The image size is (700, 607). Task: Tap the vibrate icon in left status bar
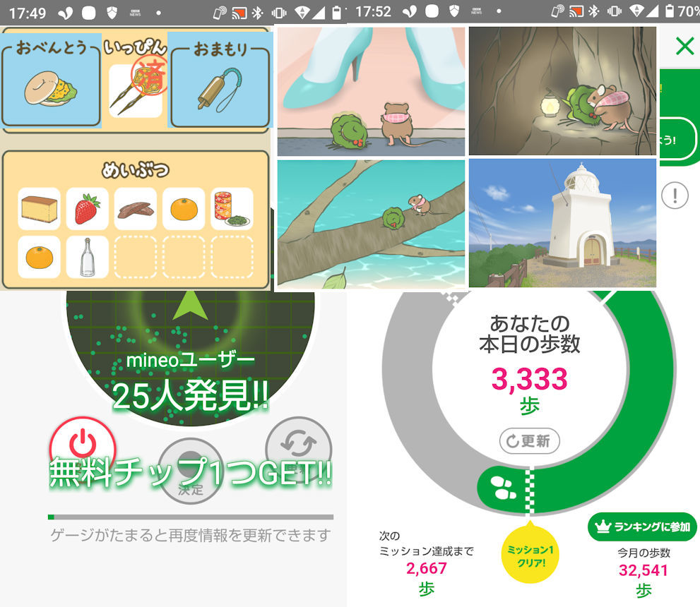point(279,13)
